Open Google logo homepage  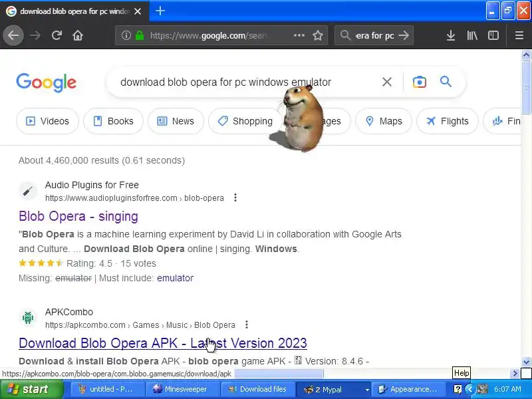[x=46, y=82]
